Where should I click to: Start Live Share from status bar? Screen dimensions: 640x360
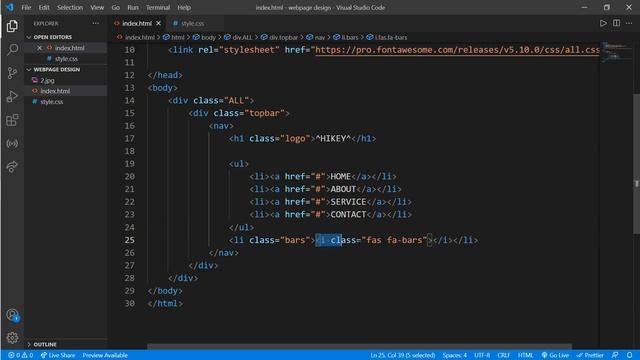pos(58,355)
